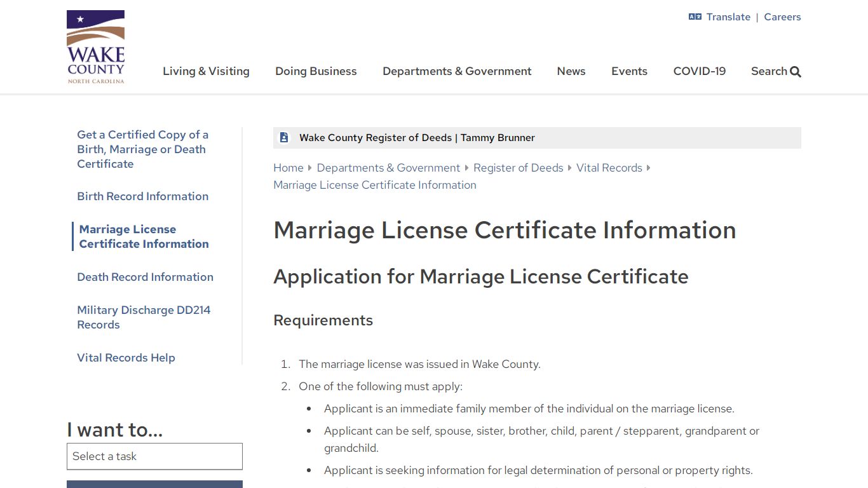This screenshot has height=488, width=868.
Task: Open the Living & Visiting menu
Action: (206, 71)
